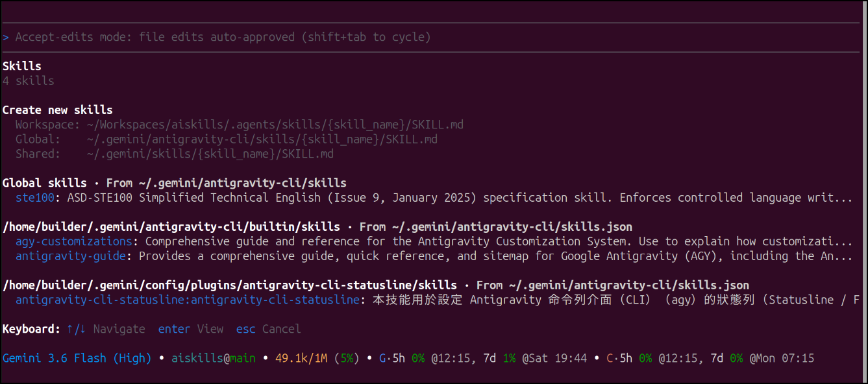Click the builtin/skills section header

point(317,226)
